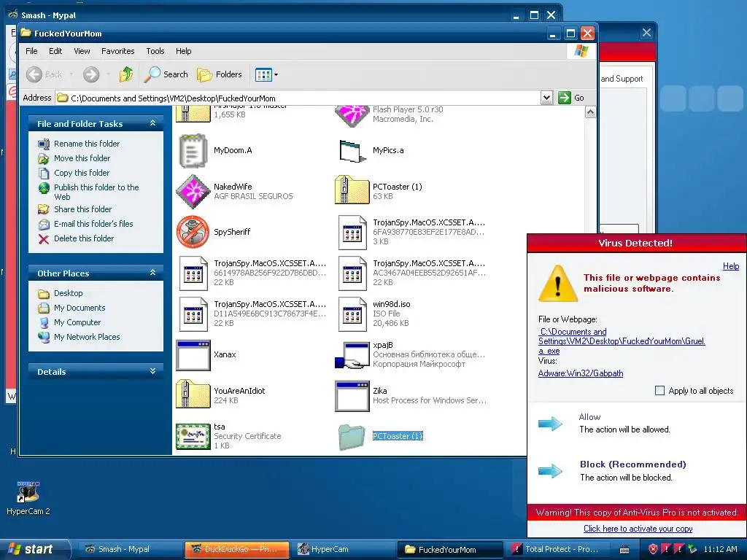Toggle the Folders pane button
Image resolution: width=747 pixels, height=560 pixels.
click(x=220, y=74)
